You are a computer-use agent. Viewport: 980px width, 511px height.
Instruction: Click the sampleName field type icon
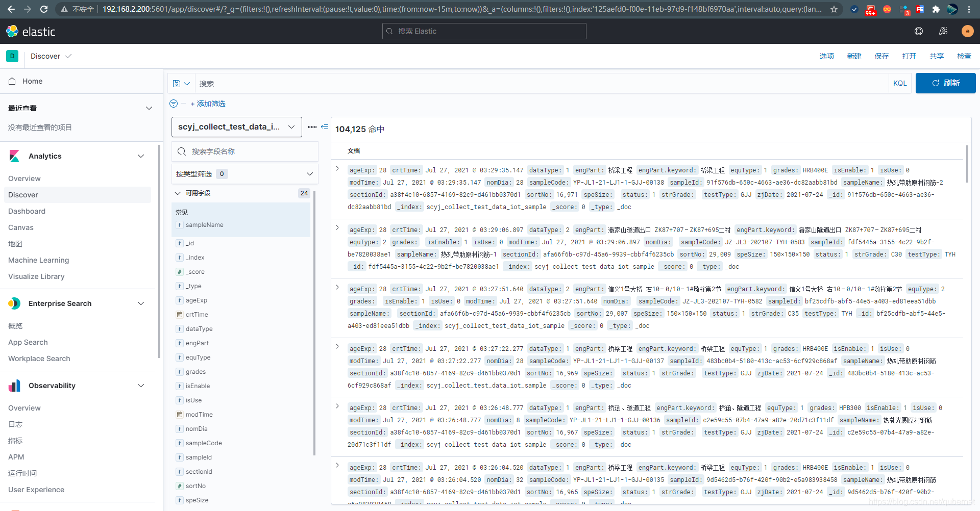(180, 225)
